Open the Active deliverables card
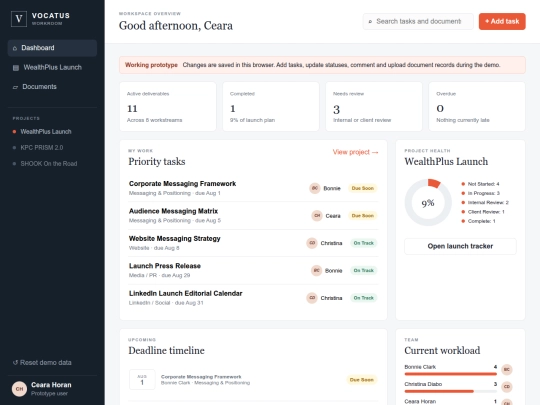Image resolution: width=540 pixels, height=405 pixels. 168,106
